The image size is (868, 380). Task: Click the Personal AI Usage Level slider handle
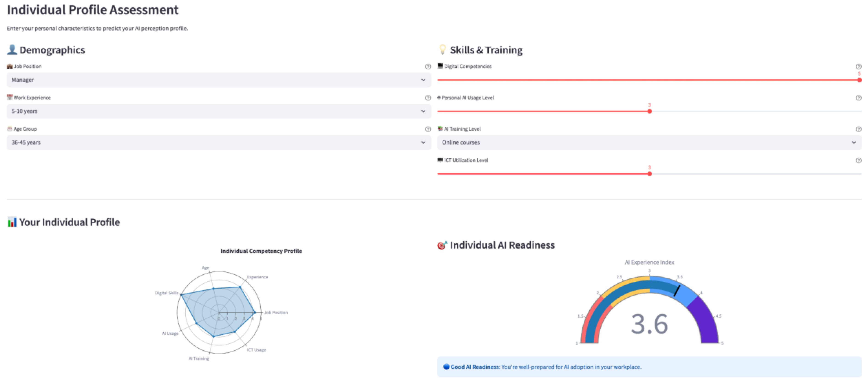649,111
